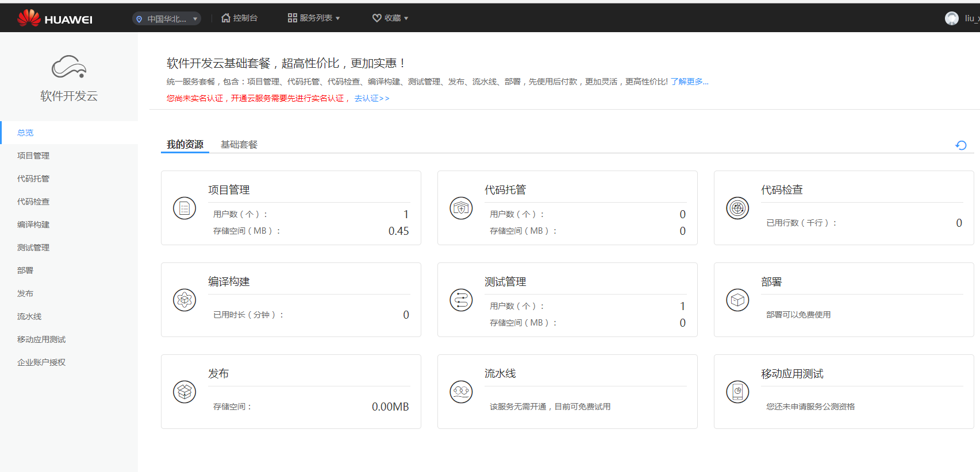Click the 控制台 home icon
980x472 pixels.
click(x=226, y=18)
